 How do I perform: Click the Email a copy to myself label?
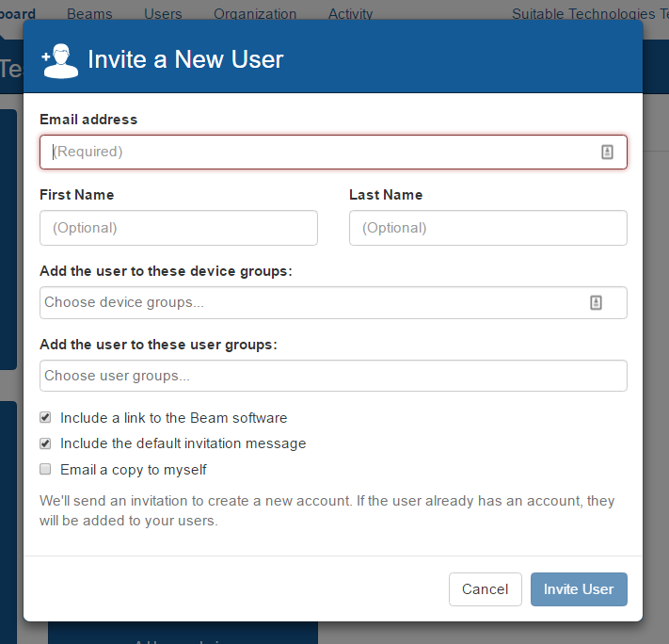[133, 470]
